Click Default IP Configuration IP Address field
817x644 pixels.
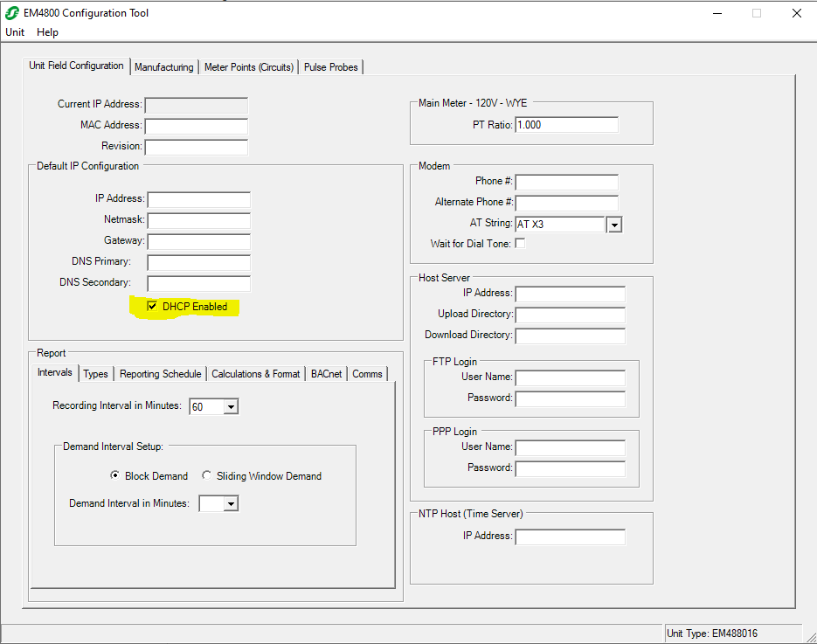pyautogui.click(x=198, y=199)
